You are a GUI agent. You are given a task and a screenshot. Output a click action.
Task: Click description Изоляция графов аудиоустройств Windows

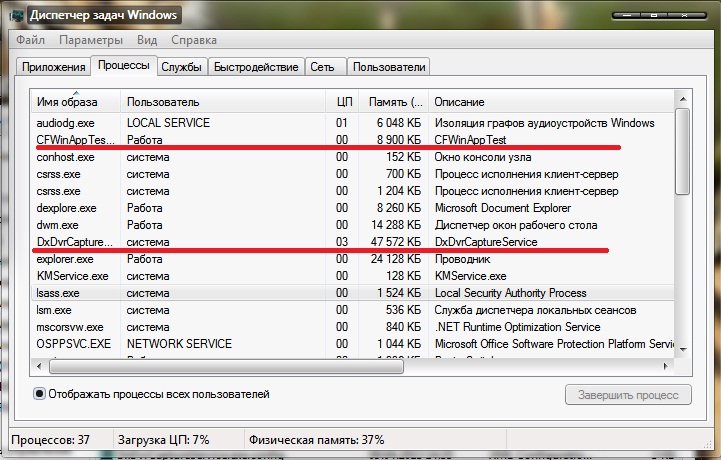tap(544, 123)
